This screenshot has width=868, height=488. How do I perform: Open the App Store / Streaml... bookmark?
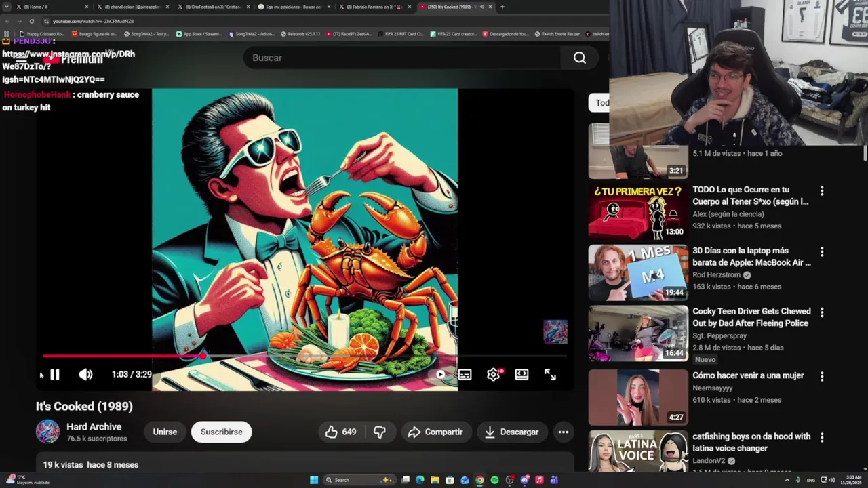click(x=199, y=33)
